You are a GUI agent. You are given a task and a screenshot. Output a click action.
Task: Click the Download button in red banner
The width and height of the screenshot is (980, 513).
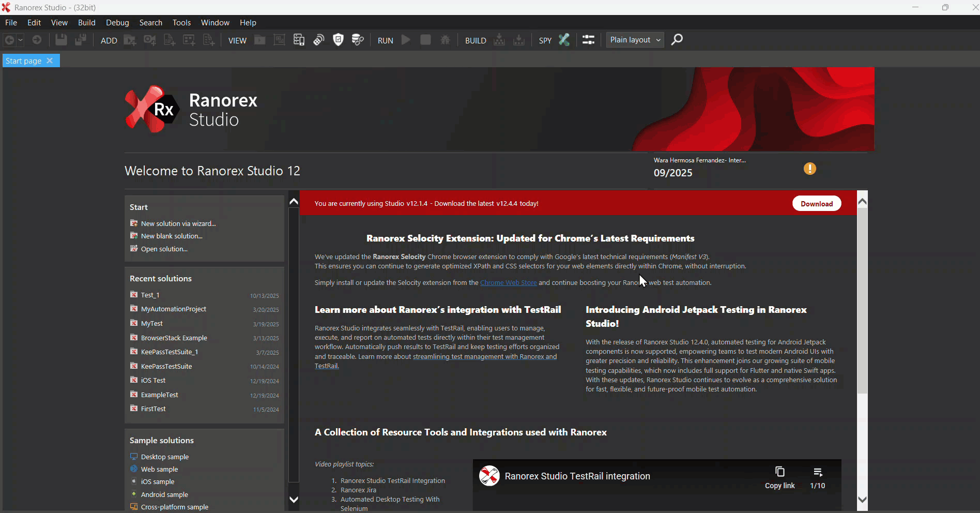click(x=817, y=204)
